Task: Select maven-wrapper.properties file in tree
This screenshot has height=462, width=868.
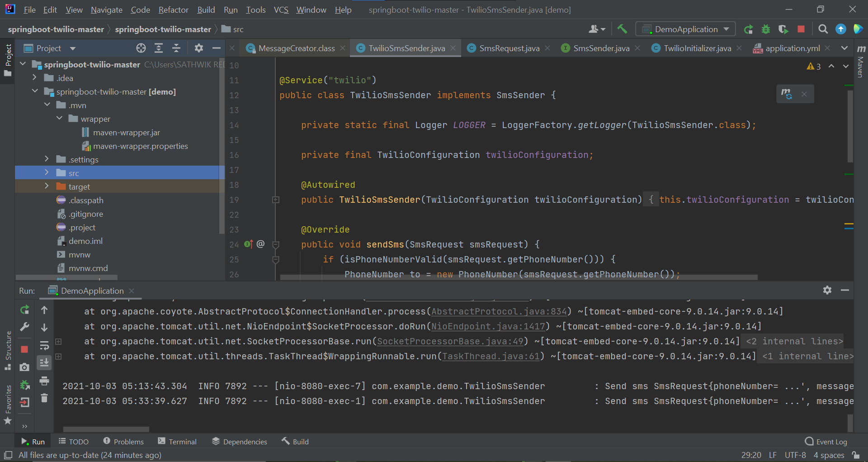Action: pyautogui.click(x=140, y=146)
